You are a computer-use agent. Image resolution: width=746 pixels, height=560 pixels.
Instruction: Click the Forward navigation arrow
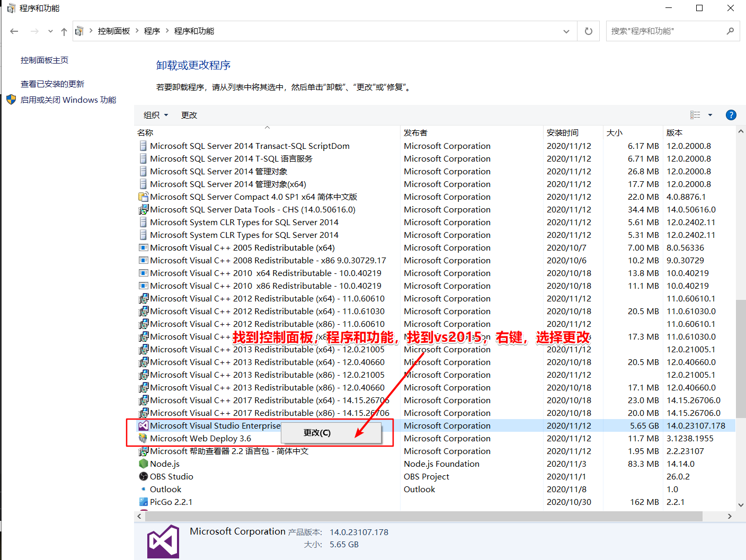[34, 31]
